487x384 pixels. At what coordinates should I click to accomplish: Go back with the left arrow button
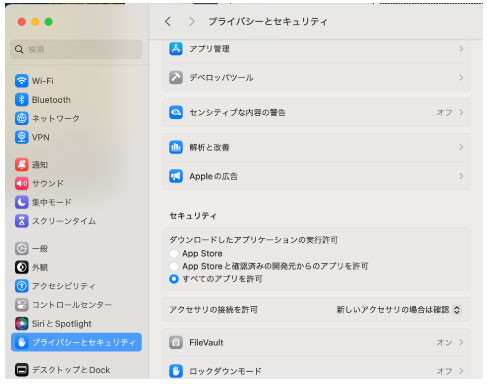tap(168, 22)
